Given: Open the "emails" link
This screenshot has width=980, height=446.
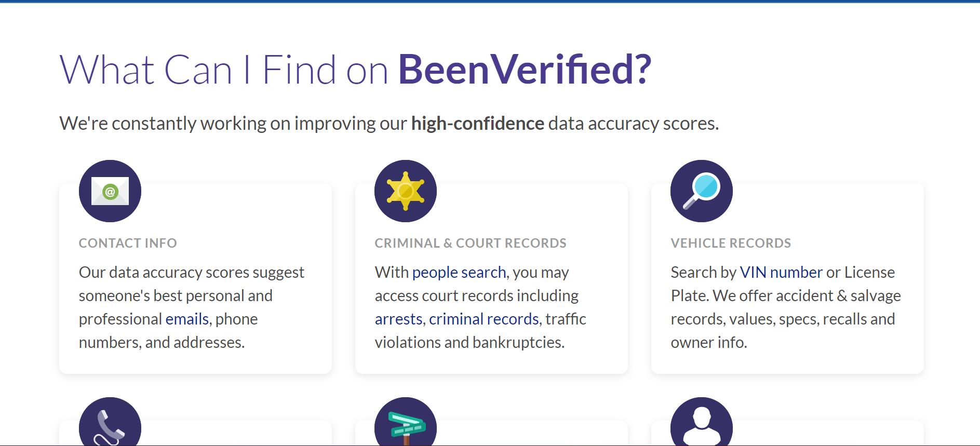Looking at the screenshot, I should pyautogui.click(x=187, y=319).
